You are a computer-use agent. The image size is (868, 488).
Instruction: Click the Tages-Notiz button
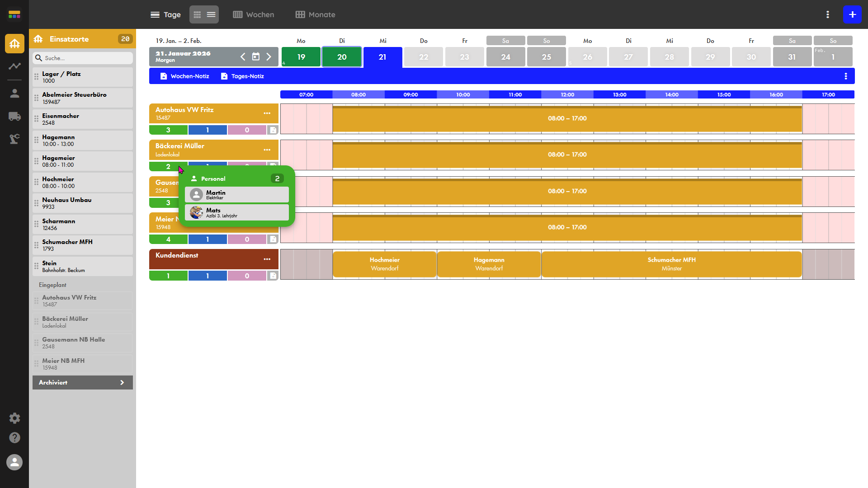(x=242, y=76)
